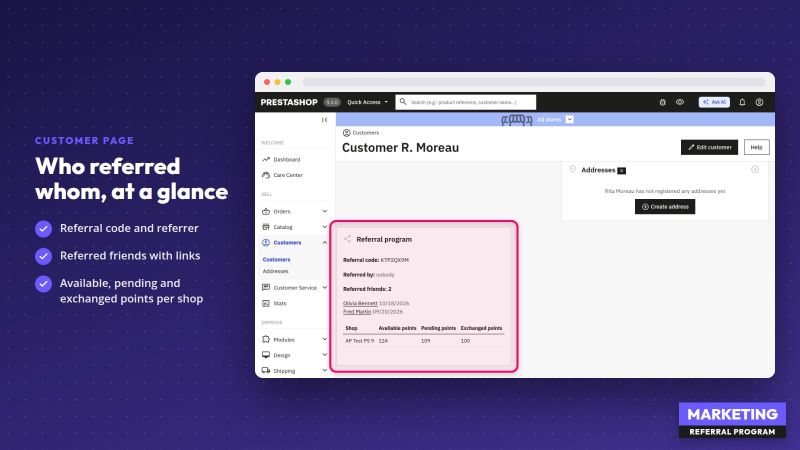Collapse the sidebar menu

[x=324, y=120]
